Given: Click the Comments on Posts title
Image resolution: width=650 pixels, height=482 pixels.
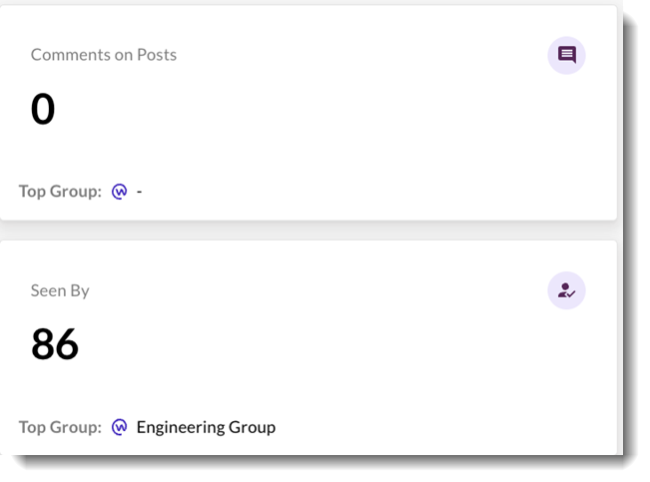Looking at the screenshot, I should (x=103, y=55).
